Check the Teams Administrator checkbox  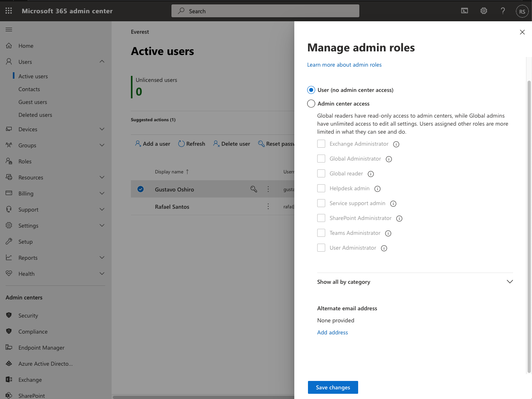[321, 233]
